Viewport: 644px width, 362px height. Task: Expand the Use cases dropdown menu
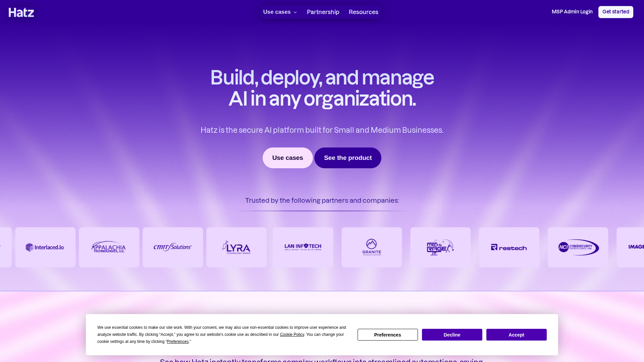pos(280,12)
